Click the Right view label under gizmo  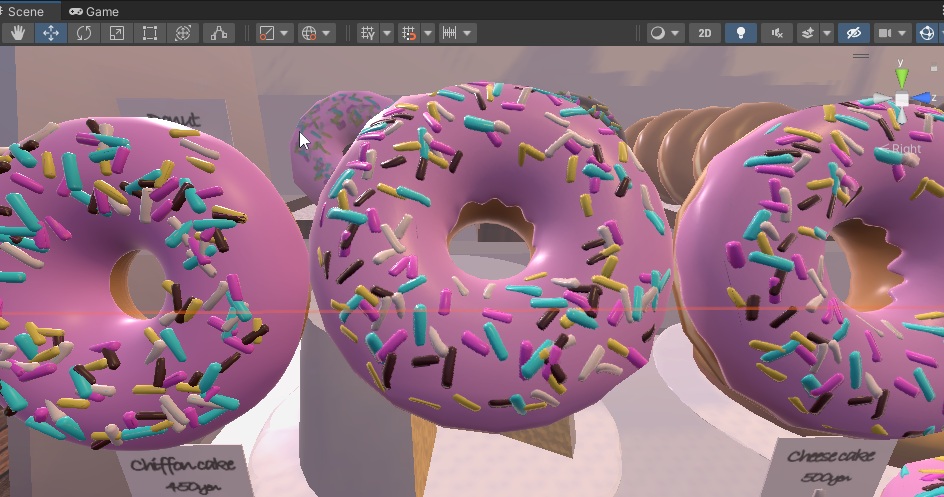(x=905, y=149)
